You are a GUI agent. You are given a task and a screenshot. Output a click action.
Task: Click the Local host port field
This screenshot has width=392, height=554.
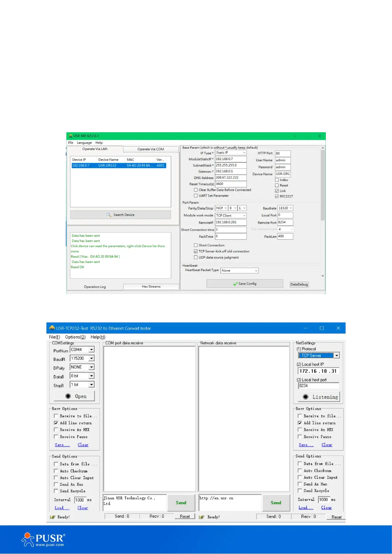point(319,386)
